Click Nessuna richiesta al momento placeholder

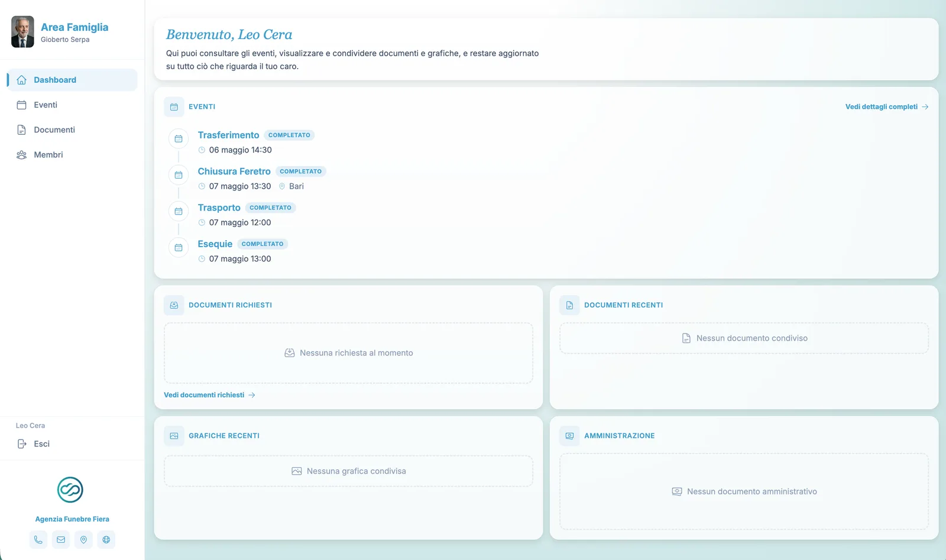coord(348,353)
